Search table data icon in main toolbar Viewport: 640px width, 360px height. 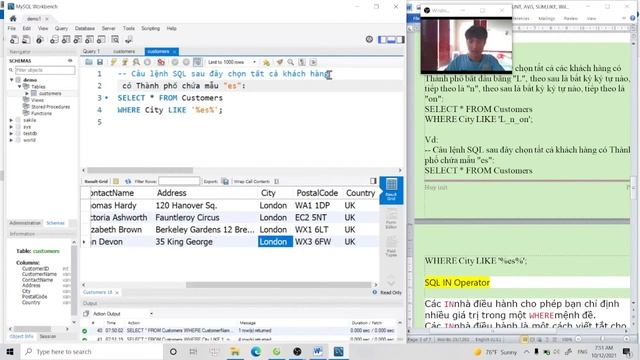pos(116,40)
